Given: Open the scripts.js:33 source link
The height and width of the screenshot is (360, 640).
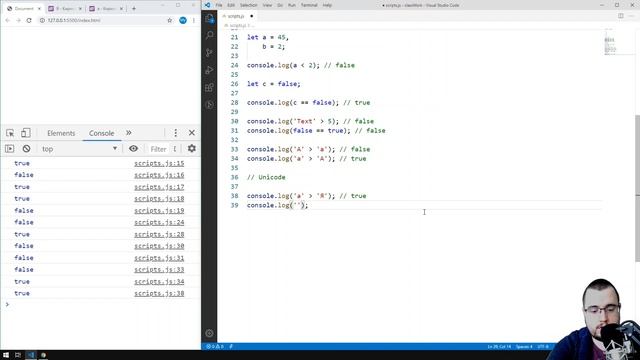Looking at the screenshot, I should pos(159,270).
